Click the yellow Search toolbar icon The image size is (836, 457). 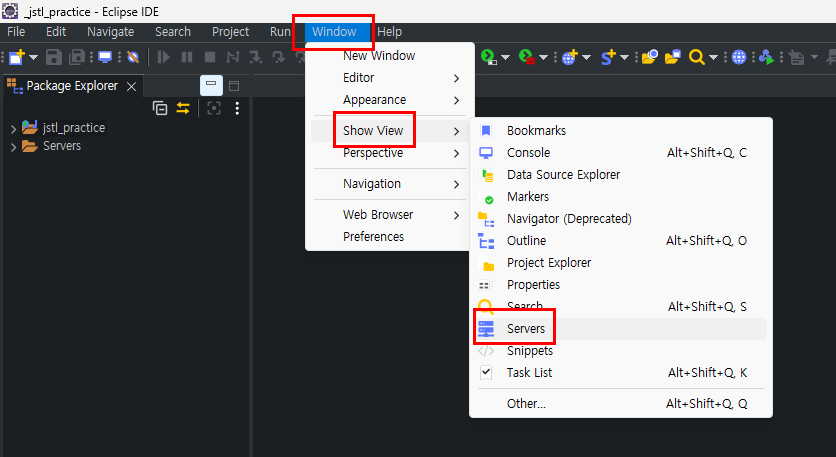click(696, 57)
